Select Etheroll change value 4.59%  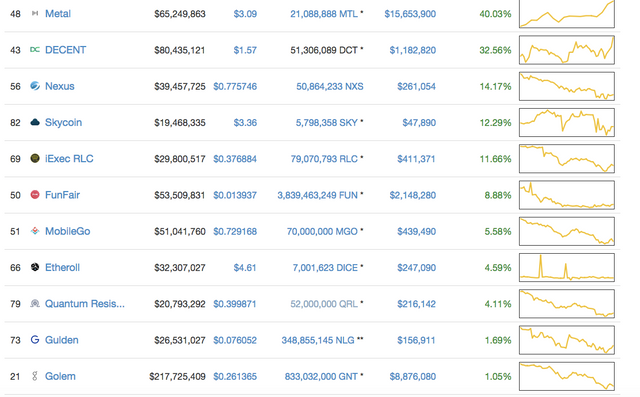tap(498, 268)
